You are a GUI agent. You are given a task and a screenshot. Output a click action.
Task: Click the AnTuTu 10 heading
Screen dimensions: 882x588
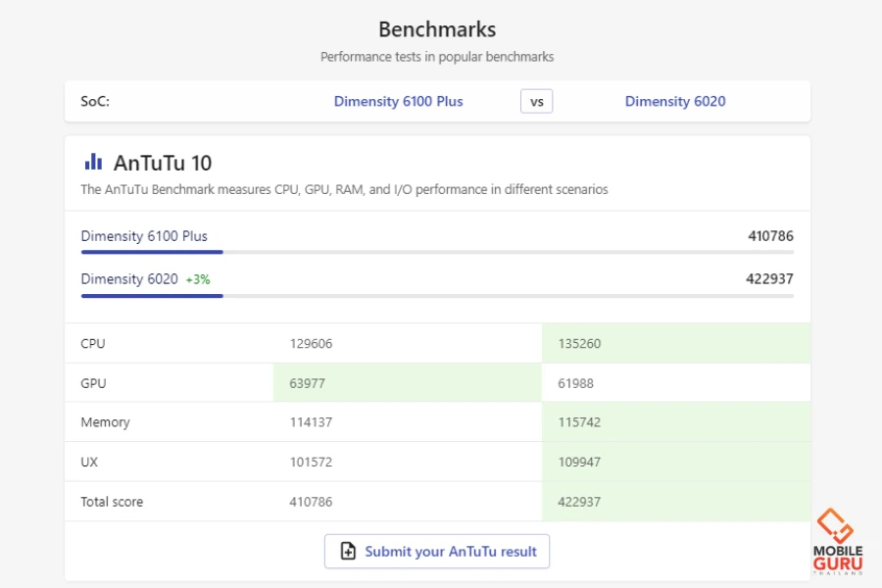click(x=163, y=163)
